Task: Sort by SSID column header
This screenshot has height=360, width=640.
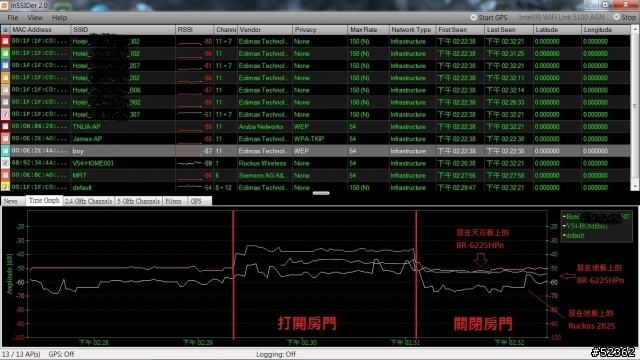Action: pyautogui.click(x=123, y=30)
